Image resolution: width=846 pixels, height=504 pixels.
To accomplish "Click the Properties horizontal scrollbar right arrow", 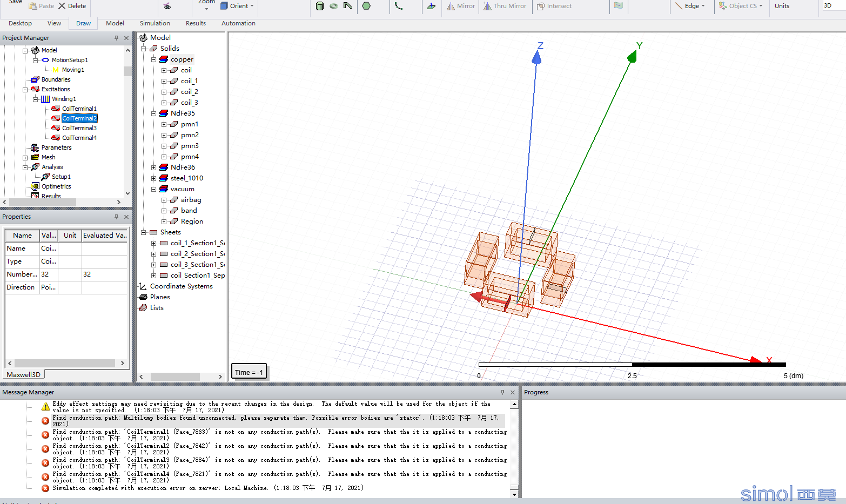I will (x=123, y=364).
